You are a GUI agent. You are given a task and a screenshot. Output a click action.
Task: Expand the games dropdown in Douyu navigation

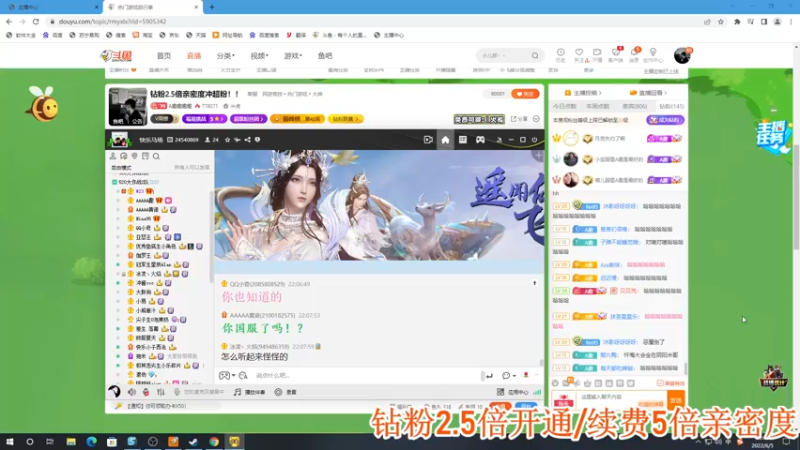(x=293, y=56)
